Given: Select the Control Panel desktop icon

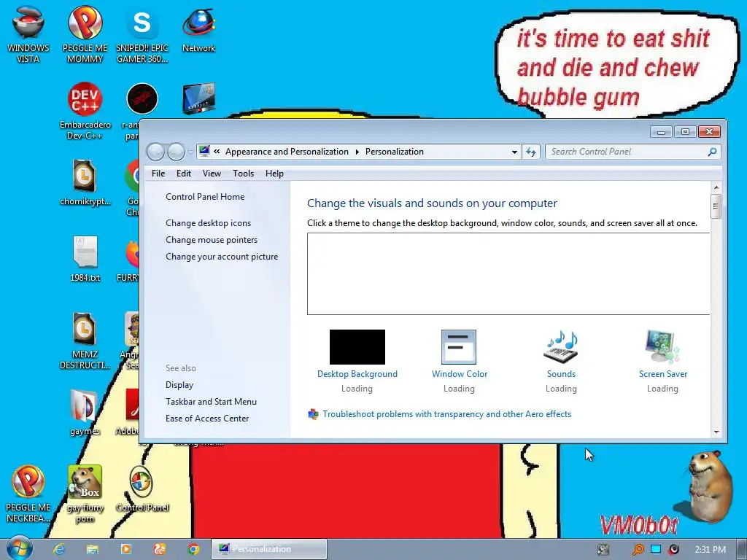Looking at the screenshot, I should point(142,489).
